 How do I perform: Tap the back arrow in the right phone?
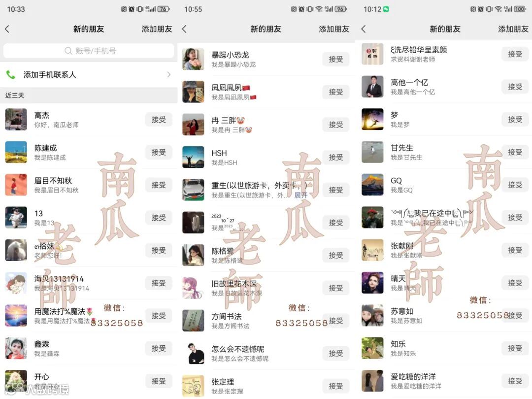(x=364, y=29)
